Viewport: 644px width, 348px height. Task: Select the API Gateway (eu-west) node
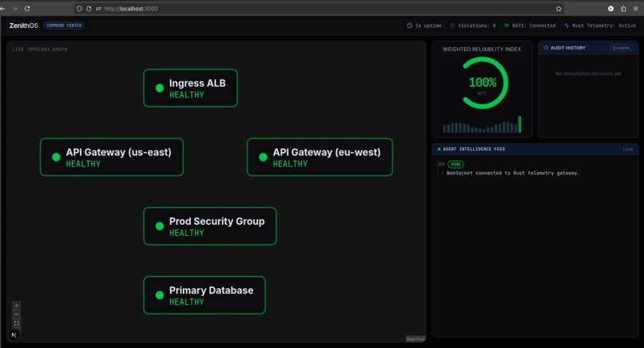320,157
